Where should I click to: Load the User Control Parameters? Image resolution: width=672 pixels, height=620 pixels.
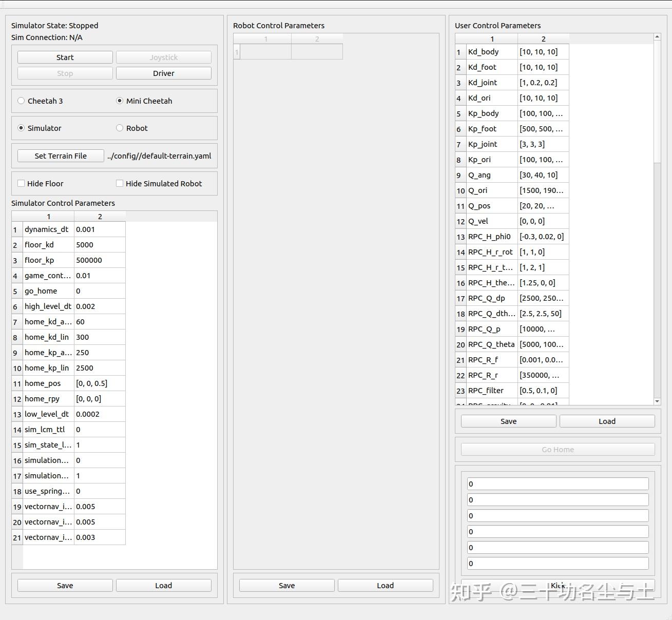[x=607, y=421]
